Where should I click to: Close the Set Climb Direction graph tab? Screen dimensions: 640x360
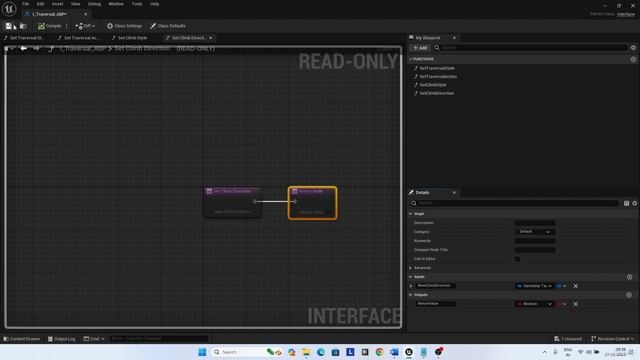pyautogui.click(x=211, y=38)
